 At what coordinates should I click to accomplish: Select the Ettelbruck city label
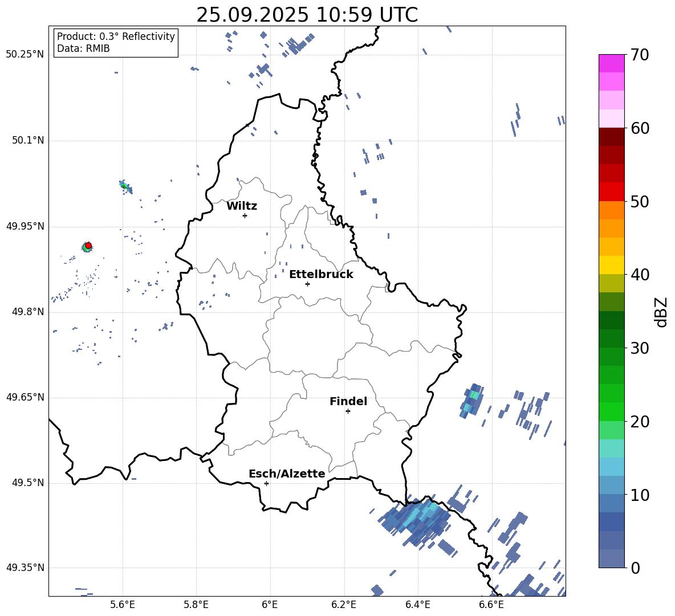pos(321,275)
